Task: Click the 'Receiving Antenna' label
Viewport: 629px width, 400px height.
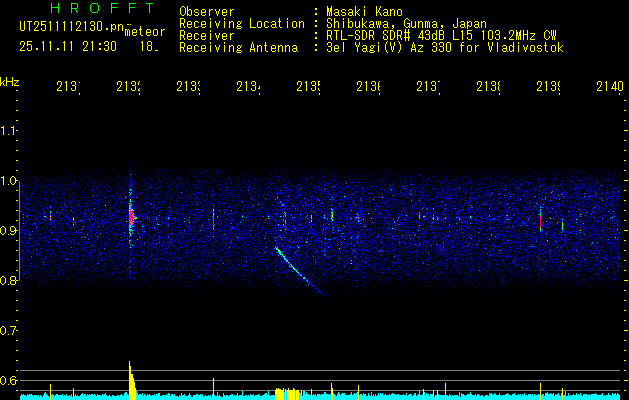Action: point(238,48)
